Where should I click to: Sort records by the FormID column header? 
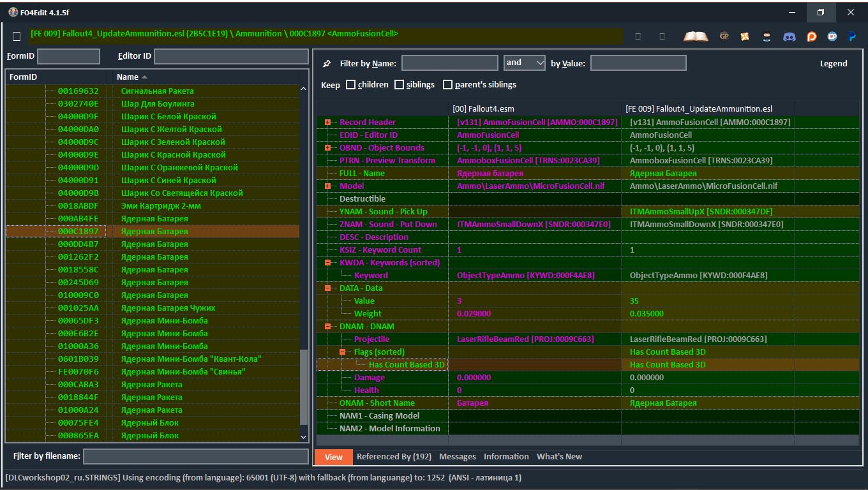[24, 77]
